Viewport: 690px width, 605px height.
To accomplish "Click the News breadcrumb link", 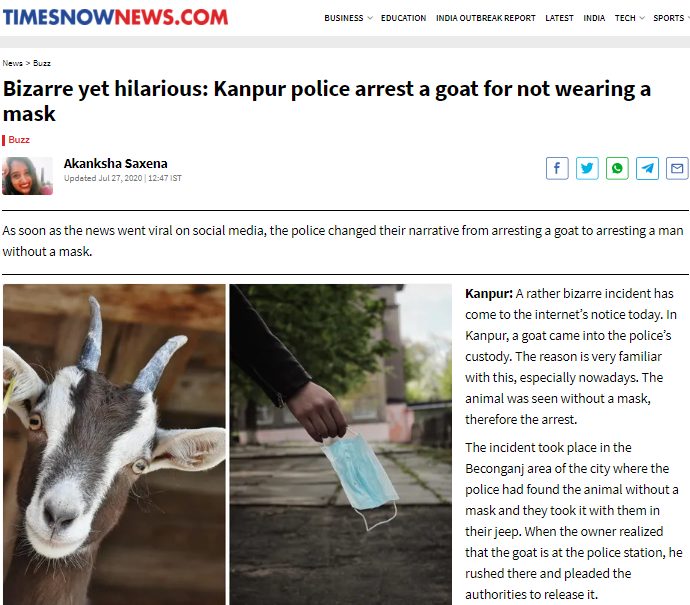I will tap(12, 63).
